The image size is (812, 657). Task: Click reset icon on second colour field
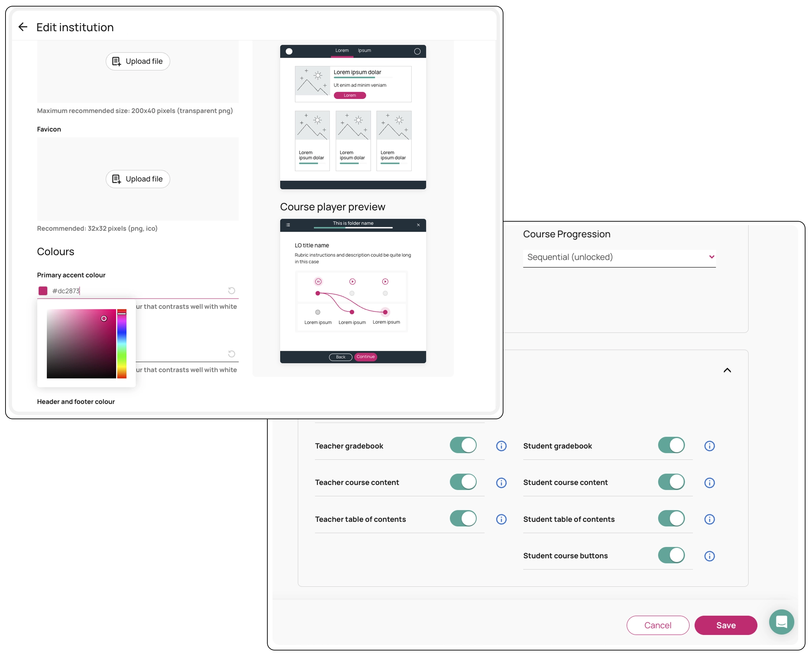coord(232,354)
